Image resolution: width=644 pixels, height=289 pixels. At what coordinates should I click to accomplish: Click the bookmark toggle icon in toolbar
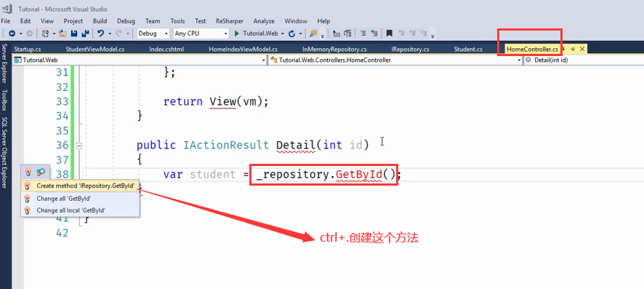coord(390,33)
